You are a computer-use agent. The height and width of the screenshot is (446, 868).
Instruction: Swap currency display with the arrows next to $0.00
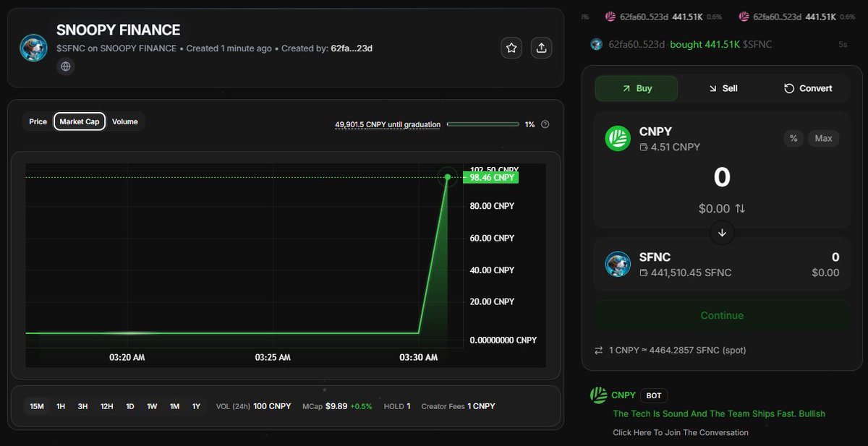(739, 208)
